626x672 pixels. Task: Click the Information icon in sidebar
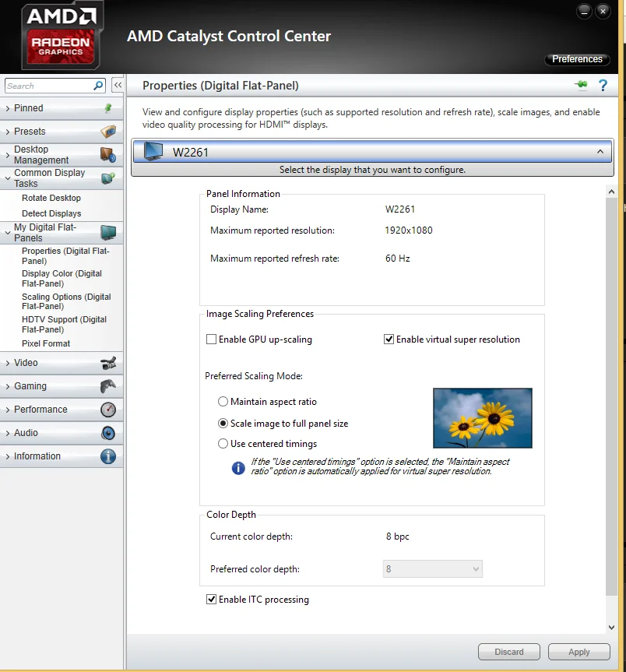pyautogui.click(x=108, y=456)
